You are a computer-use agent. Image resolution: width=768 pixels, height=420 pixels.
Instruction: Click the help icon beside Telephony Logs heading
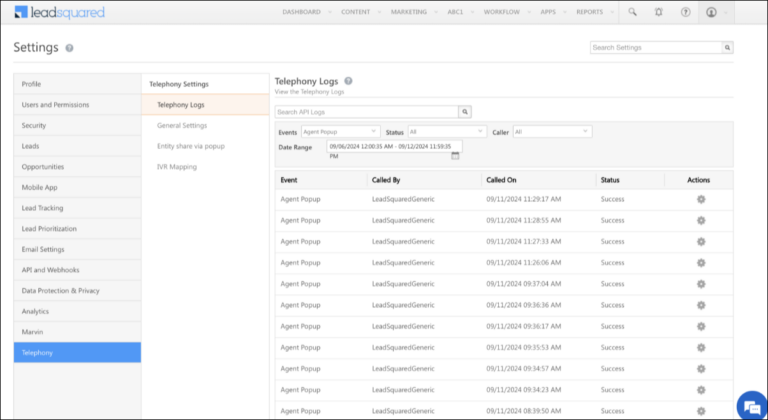click(348, 80)
